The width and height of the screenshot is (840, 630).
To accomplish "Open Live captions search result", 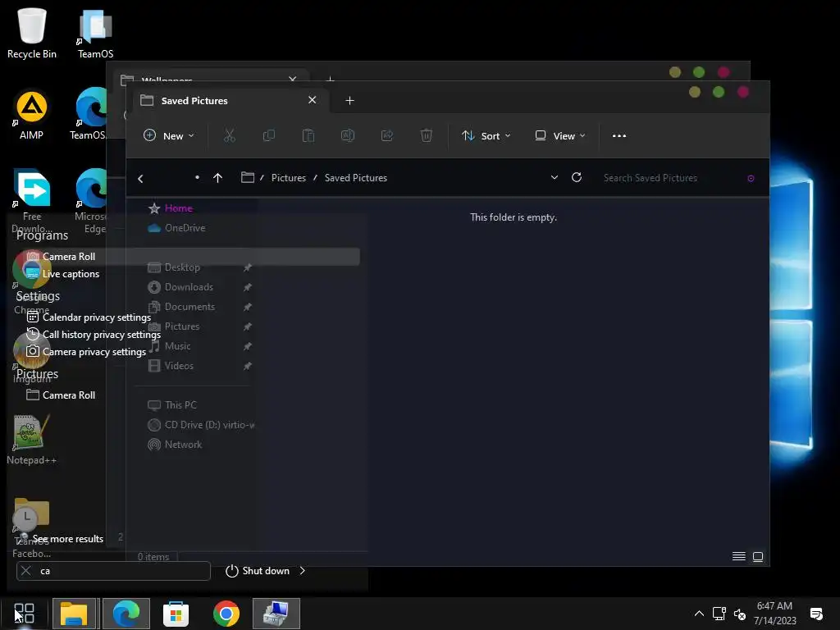I will [x=62, y=274].
